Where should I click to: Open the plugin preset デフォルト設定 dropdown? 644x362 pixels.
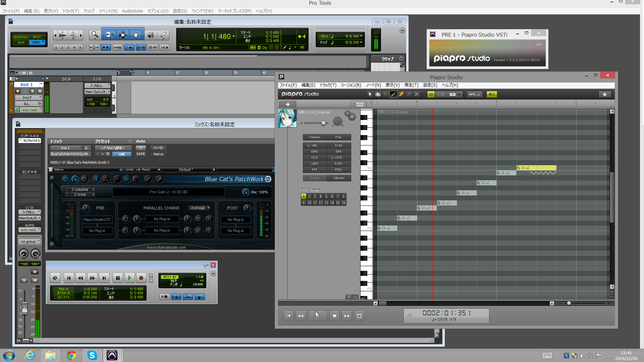click(x=114, y=148)
